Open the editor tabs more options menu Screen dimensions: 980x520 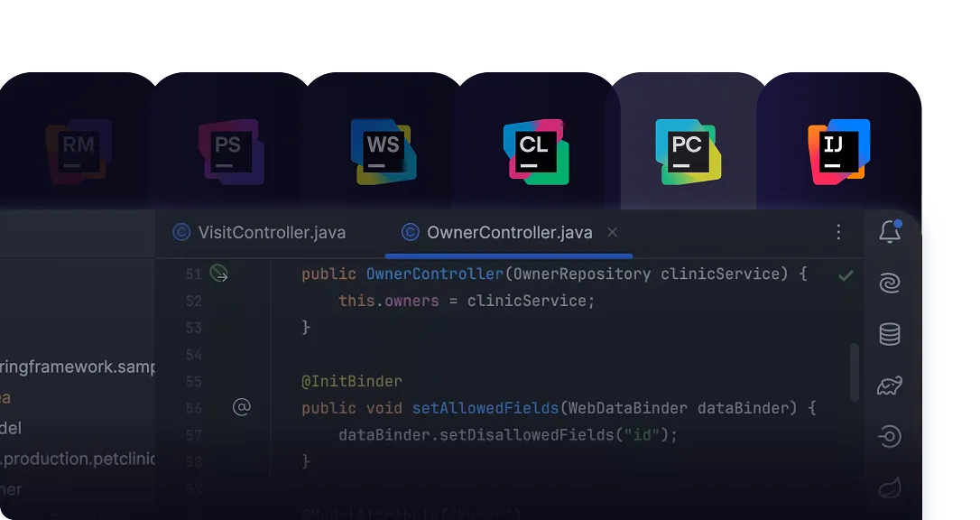pos(838,232)
